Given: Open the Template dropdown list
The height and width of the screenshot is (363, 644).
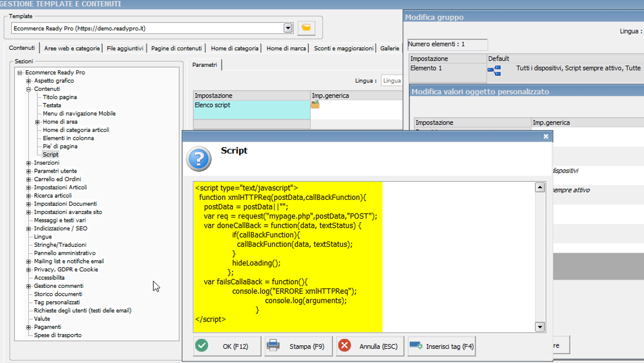Looking at the screenshot, I should tap(288, 28).
